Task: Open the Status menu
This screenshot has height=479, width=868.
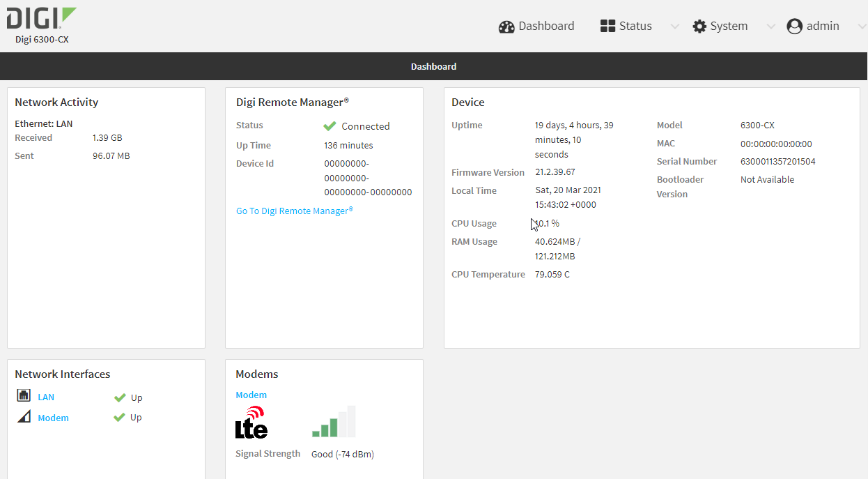Action: tap(626, 26)
